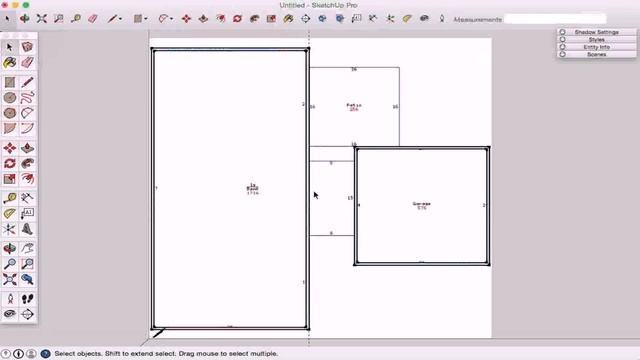The image size is (640, 360).
Task: Activate the Orbit tool in left palette
Action: coord(9,248)
